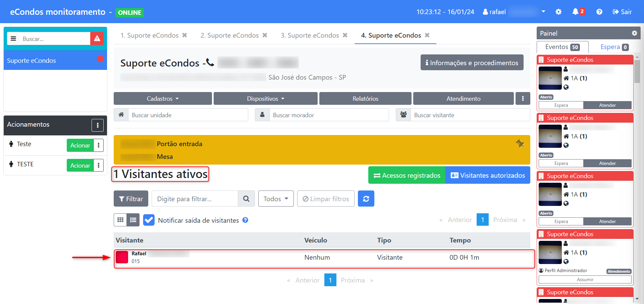644x304 pixels.
Task: Focus the Buscar morador field
Action: tap(329, 115)
